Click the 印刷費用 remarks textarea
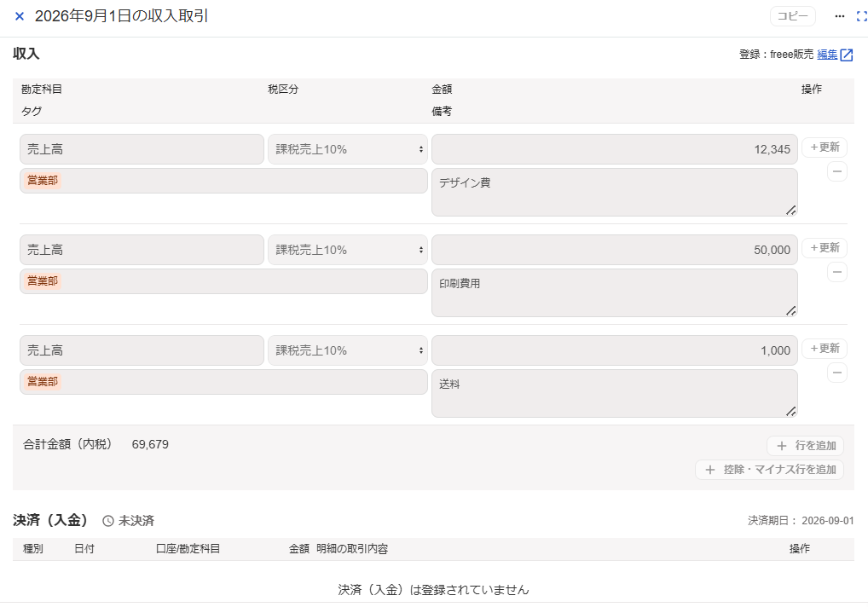Viewport: 868px width, 607px height. 615,292
